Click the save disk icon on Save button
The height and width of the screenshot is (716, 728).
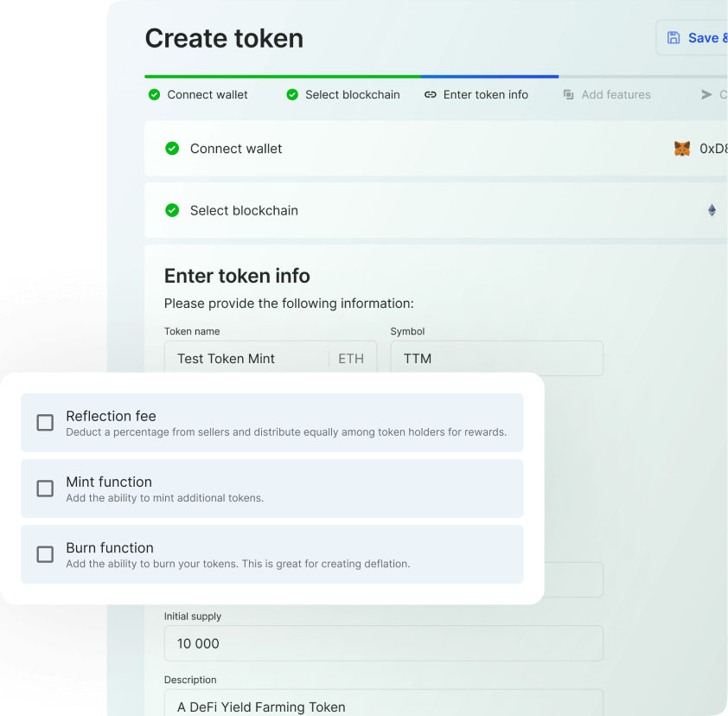[x=674, y=37]
